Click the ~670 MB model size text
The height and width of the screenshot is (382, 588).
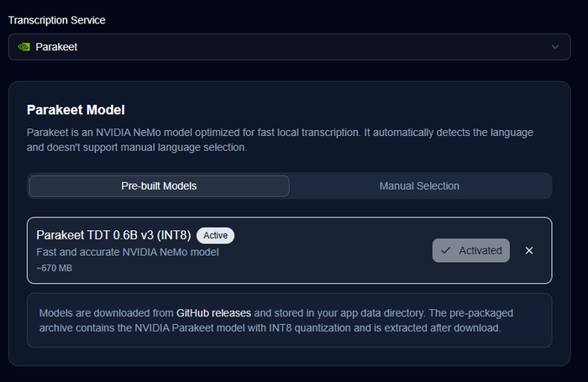(x=55, y=268)
